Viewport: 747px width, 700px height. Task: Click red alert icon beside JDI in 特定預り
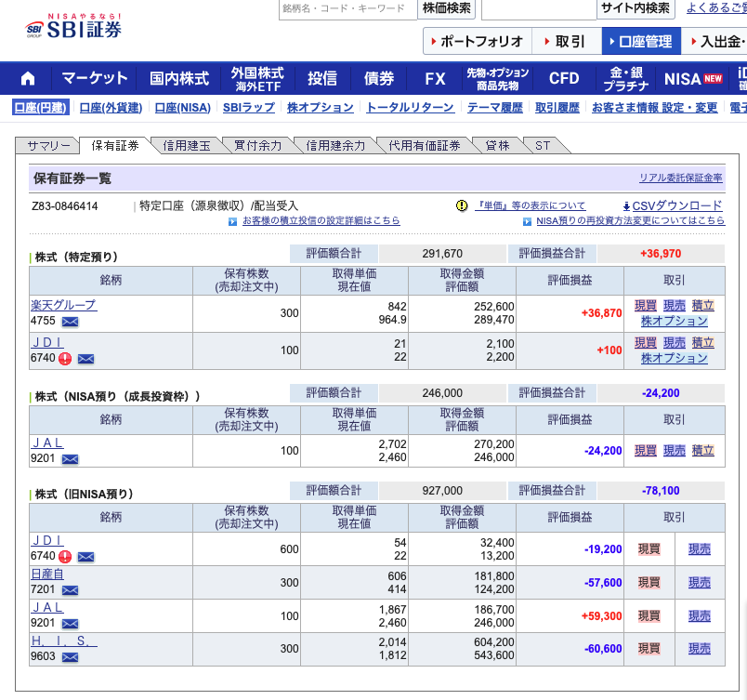click(65, 358)
